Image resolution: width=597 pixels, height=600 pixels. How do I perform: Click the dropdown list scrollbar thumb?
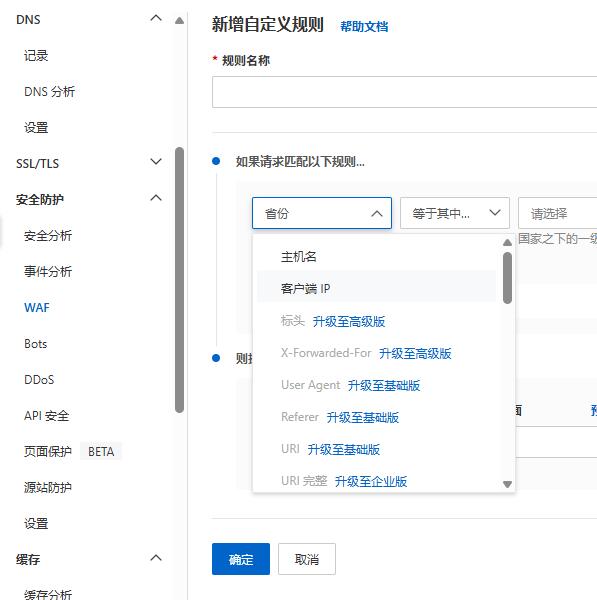[x=507, y=278]
